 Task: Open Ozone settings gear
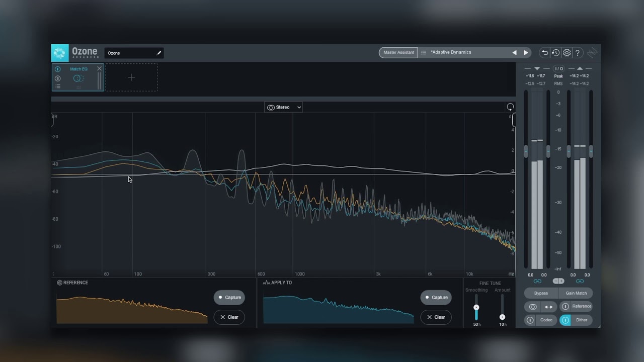567,52
